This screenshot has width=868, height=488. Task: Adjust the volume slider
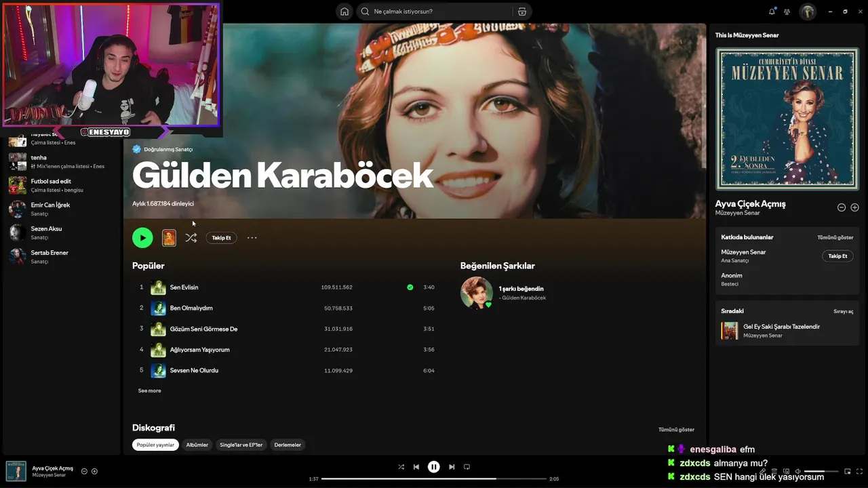[821, 471]
